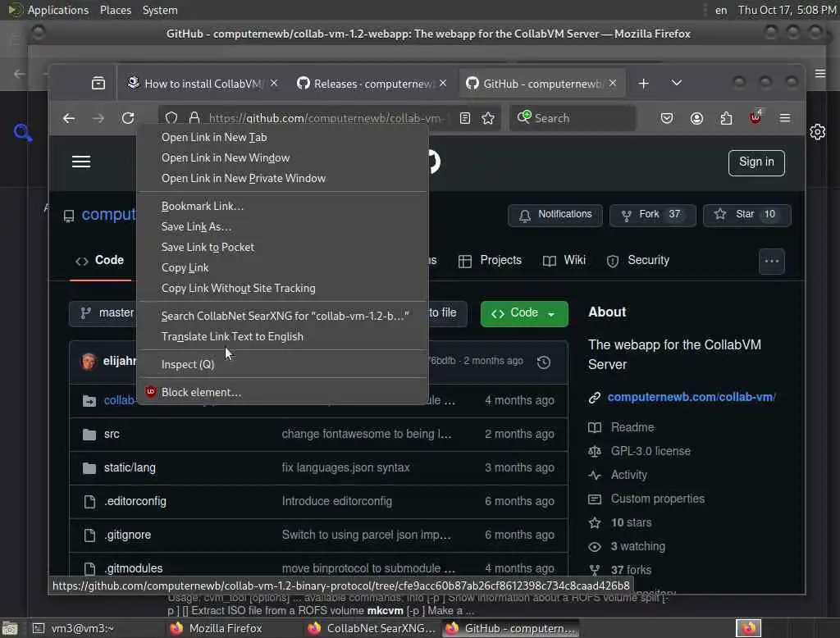Close the active GitHub computernewb tab
This screenshot has height=638, width=840.
pos(612,83)
